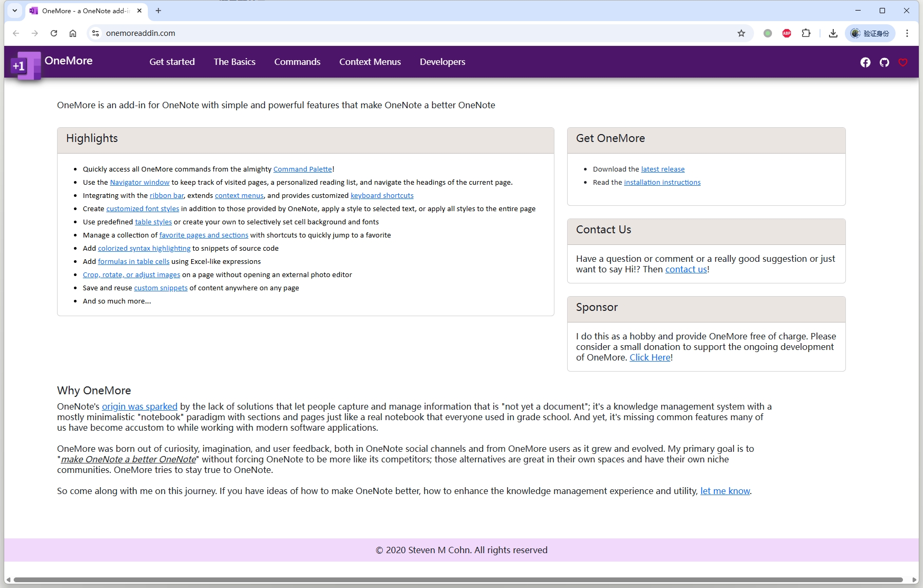Click the 2020 Steven M Cohn copyright text
Image resolution: width=923 pixels, height=588 pixels.
click(462, 550)
